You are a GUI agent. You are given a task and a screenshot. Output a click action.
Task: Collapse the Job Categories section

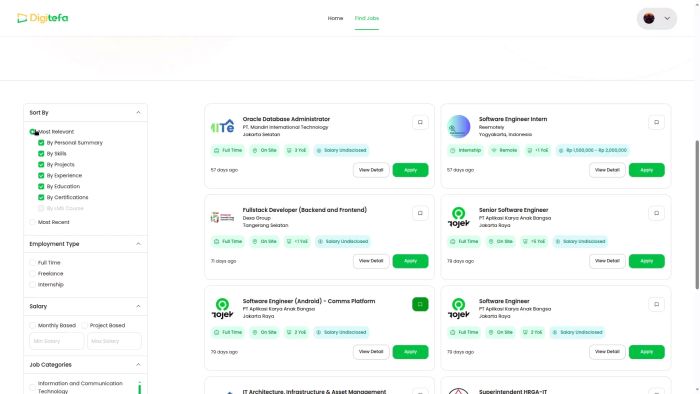138,365
